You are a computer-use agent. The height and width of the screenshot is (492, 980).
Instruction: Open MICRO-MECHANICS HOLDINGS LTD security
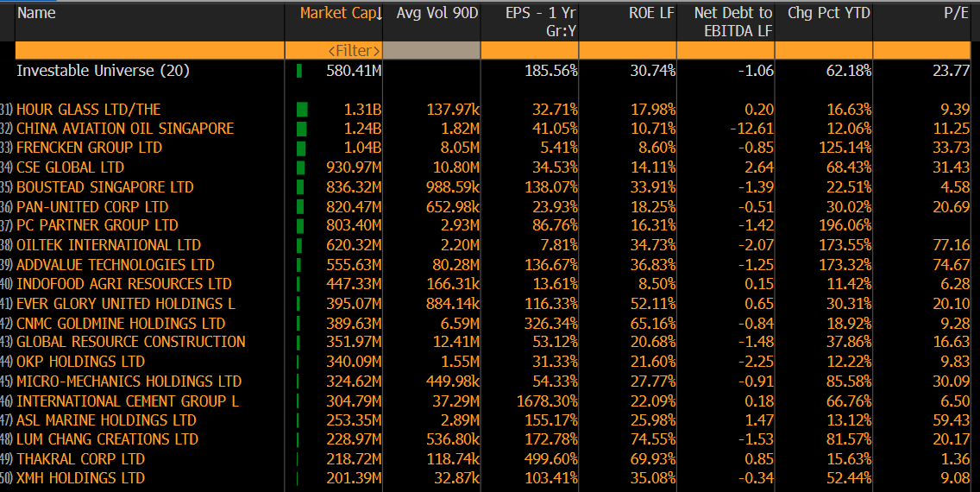tap(129, 382)
